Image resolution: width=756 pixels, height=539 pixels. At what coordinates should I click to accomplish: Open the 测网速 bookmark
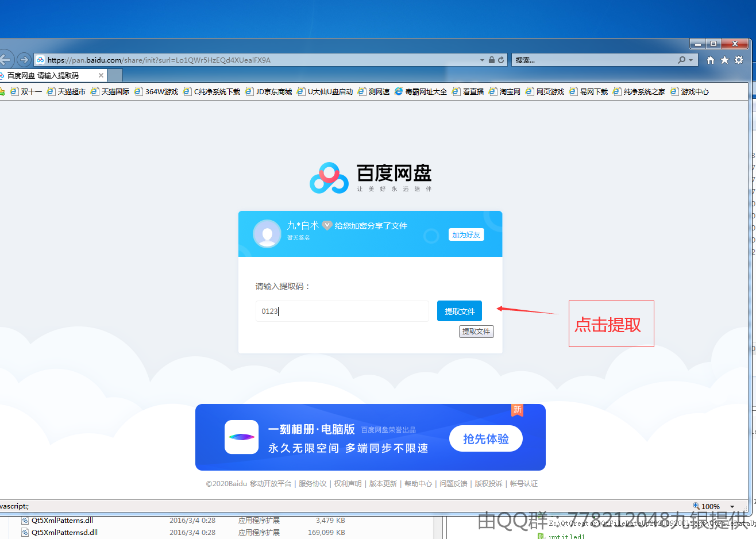click(x=373, y=91)
